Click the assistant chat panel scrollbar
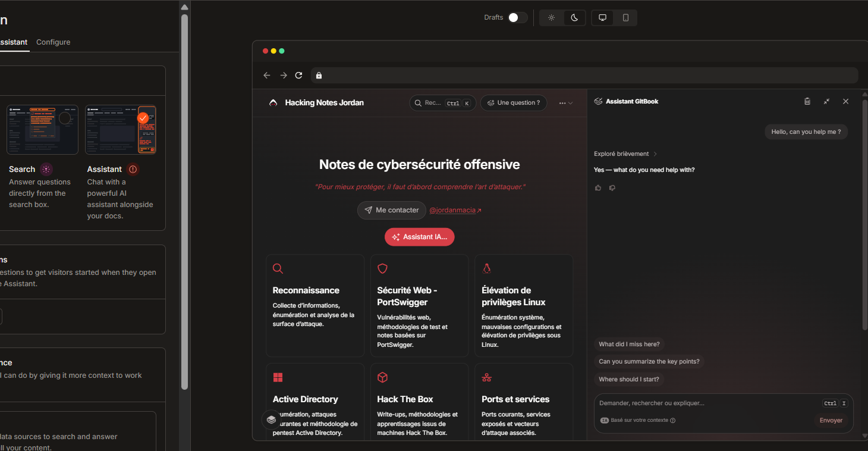 pyautogui.click(x=865, y=214)
